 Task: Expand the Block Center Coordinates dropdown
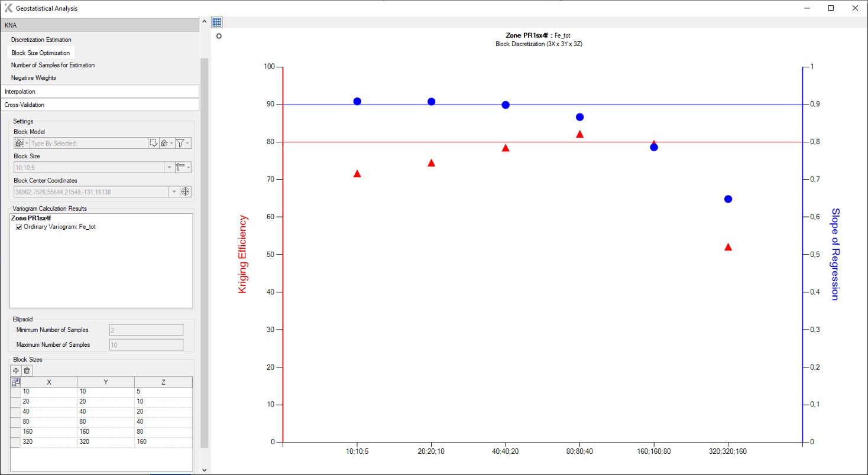tap(173, 191)
